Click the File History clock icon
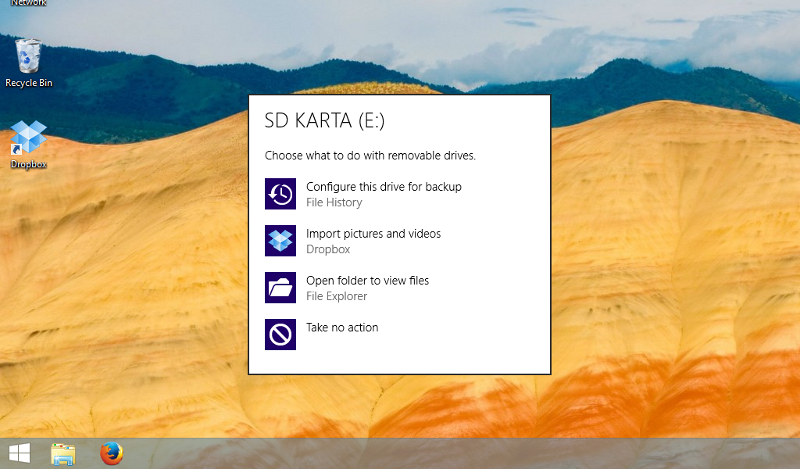This screenshot has height=469, width=800. point(280,194)
